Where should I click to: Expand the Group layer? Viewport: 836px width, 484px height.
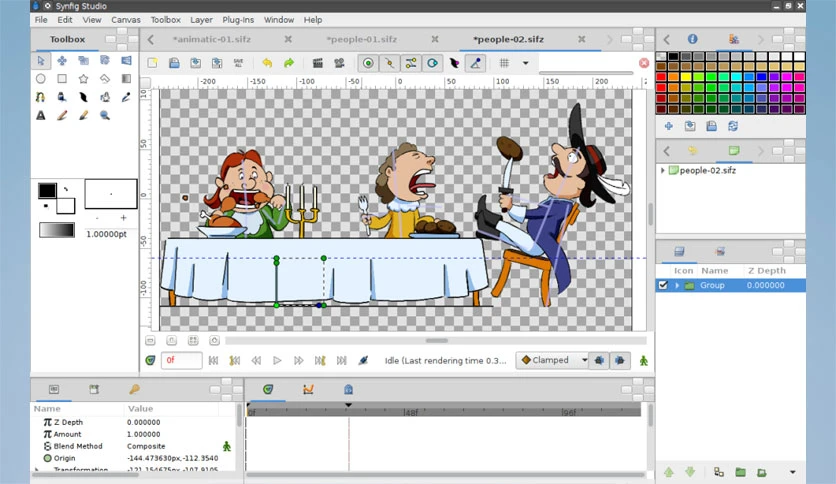click(x=677, y=285)
